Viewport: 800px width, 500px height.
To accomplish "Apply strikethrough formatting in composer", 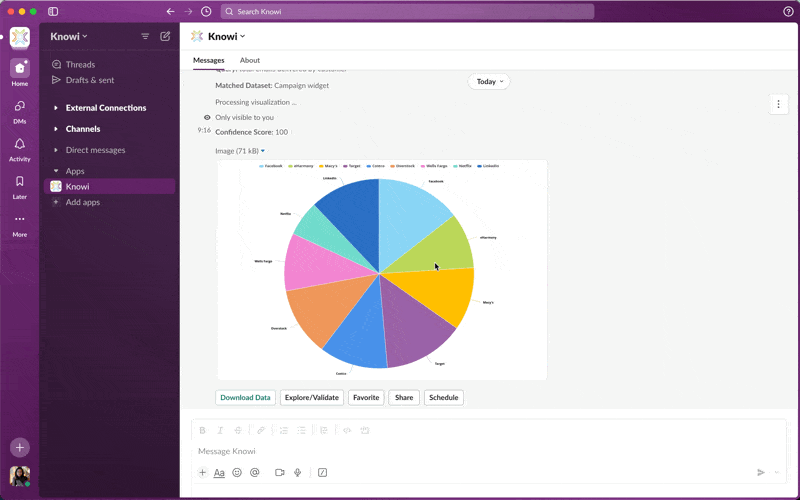I will [238, 430].
